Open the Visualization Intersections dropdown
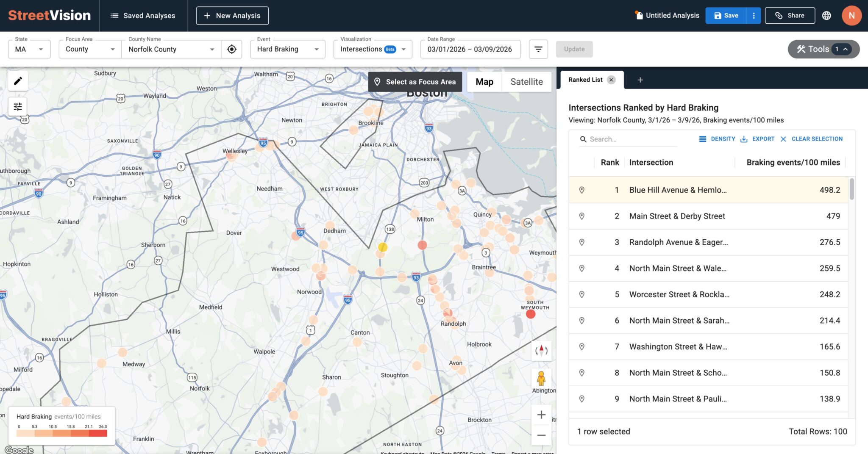This screenshot has height=454, width=868. tap(373, 49)
